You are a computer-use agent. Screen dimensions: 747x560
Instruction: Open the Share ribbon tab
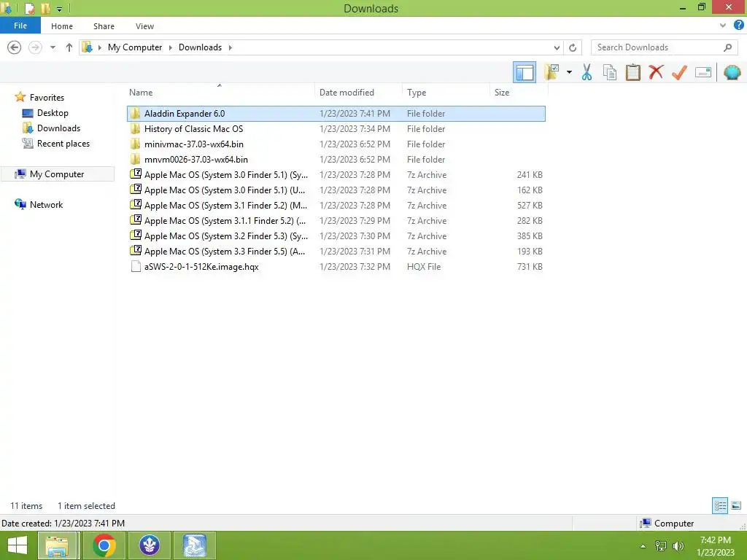click(104, 26)
